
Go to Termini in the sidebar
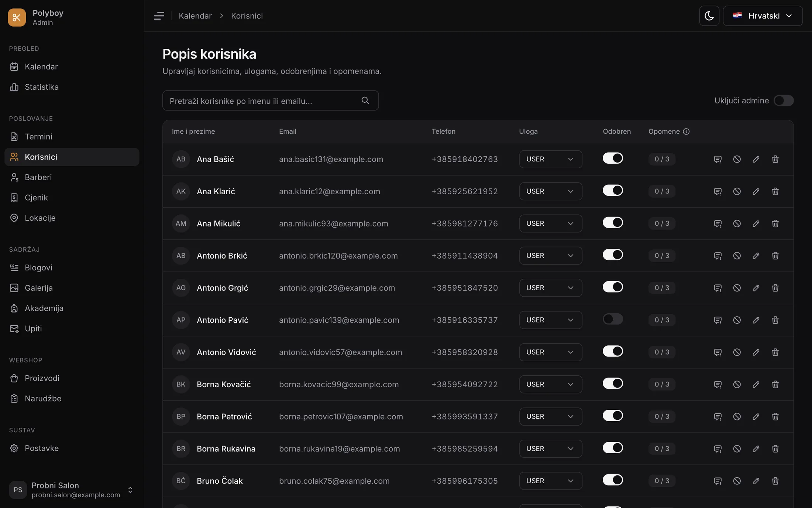(72, 137)
